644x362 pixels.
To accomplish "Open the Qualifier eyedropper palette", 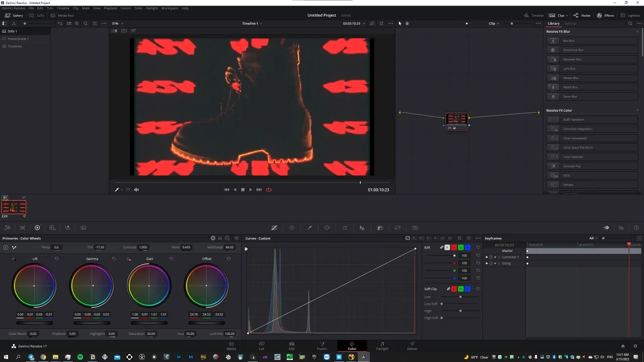I will pos(309,228).
